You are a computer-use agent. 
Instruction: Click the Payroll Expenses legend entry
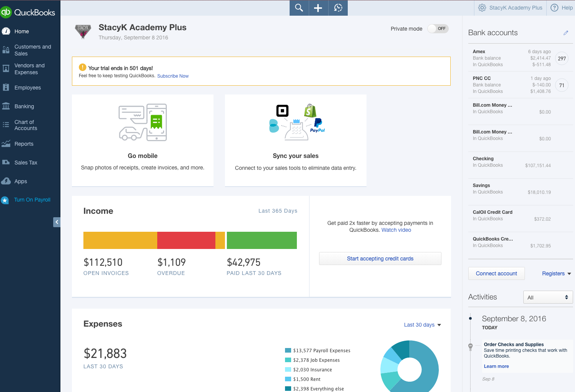click(318, 350)
